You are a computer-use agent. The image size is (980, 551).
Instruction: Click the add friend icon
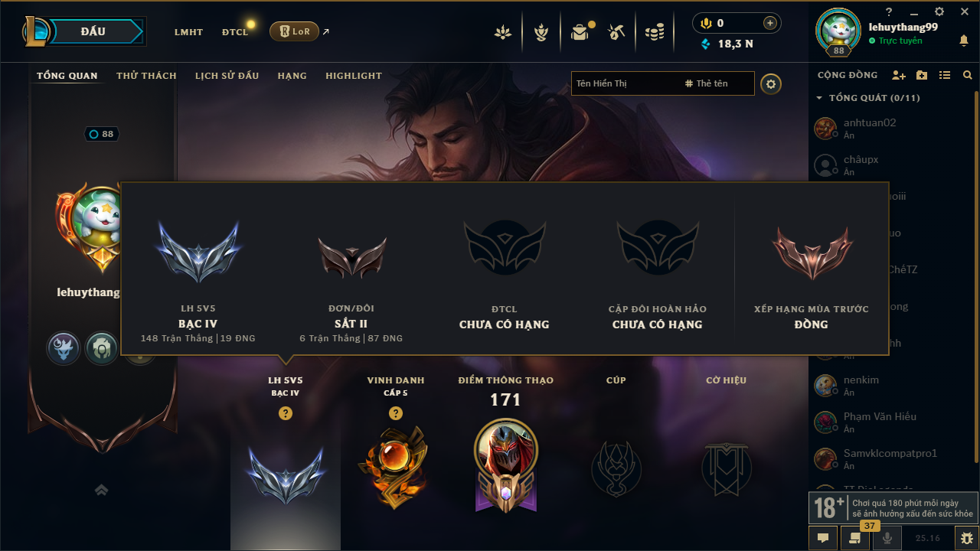[899, 75]
